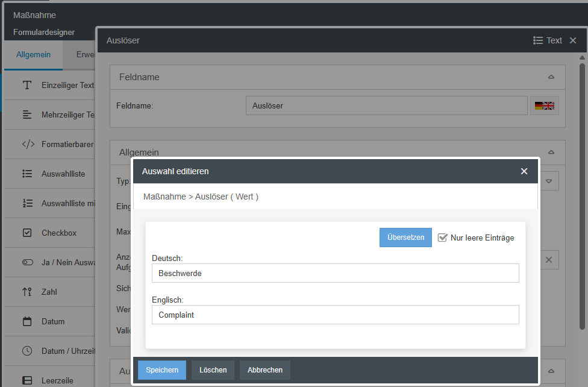588x387 pixels.
Task: Focus the Deutsch input with Beschwerde
Action: coord(335,273)
